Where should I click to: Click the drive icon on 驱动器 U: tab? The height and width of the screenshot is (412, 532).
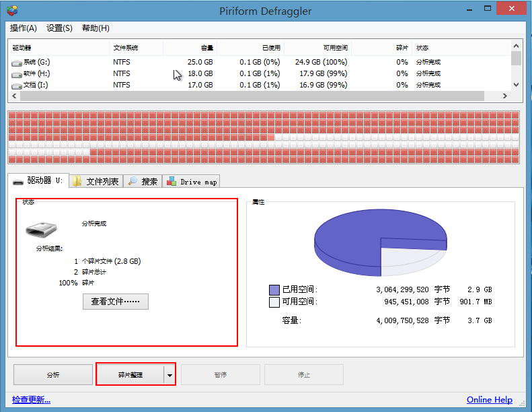pos(18,182)
